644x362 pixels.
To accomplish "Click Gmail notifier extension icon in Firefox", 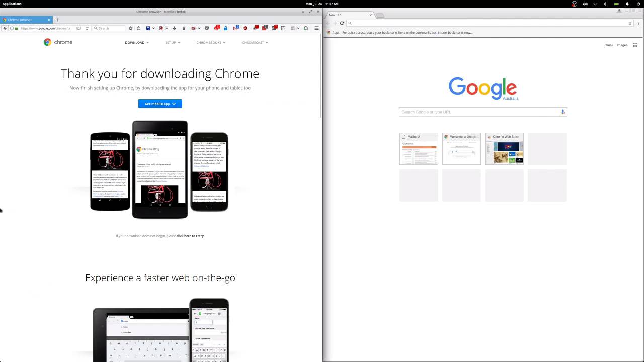I will 235,28.
